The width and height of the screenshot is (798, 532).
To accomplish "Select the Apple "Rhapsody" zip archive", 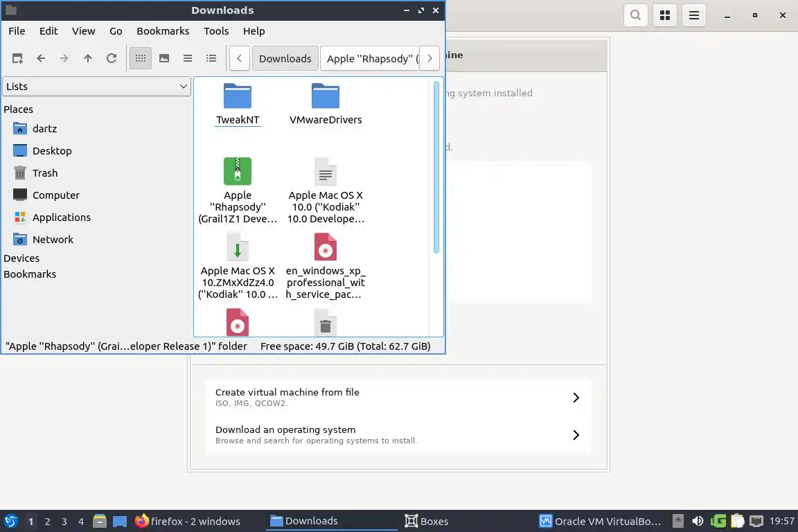I will coord(238,190).
